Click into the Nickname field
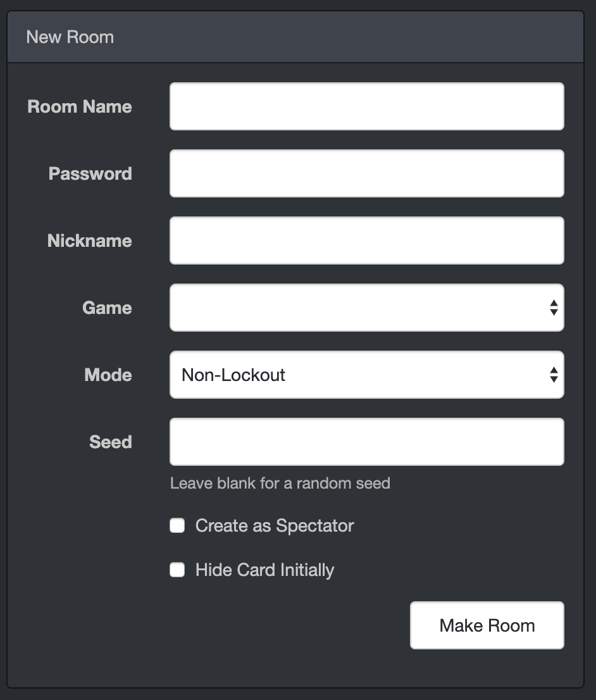The height and width of the screenshot is (700, 596). click(x=366, y=240)
